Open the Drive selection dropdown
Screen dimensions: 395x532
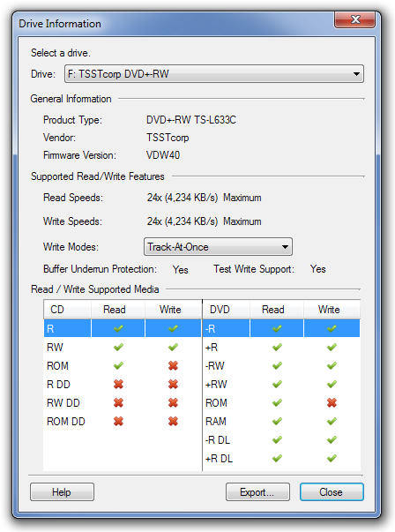tap(214, 74)
